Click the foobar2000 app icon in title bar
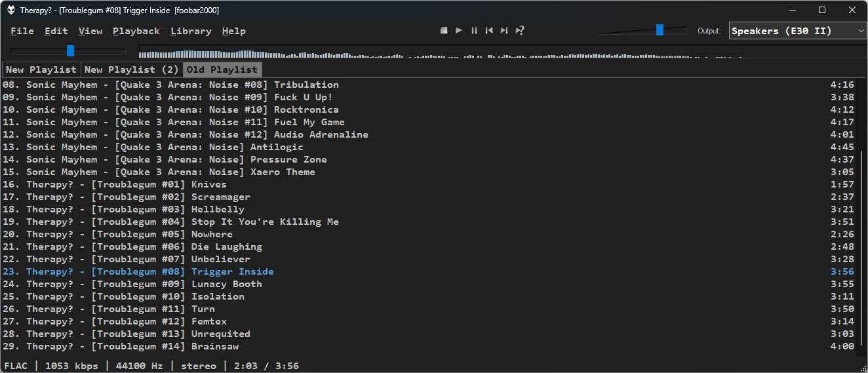This screenshot has width=868, height=373. tap(11, 10)
